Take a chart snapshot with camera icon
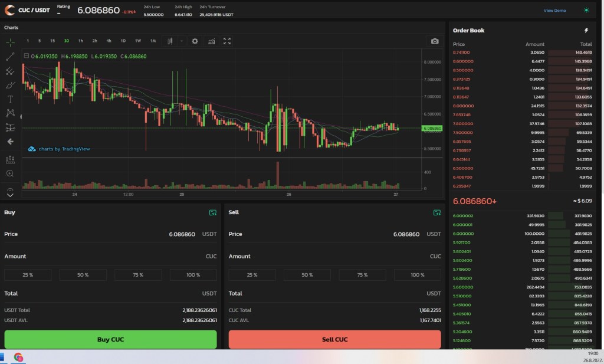This screenshot has width=604, height=364. (435, 41)
